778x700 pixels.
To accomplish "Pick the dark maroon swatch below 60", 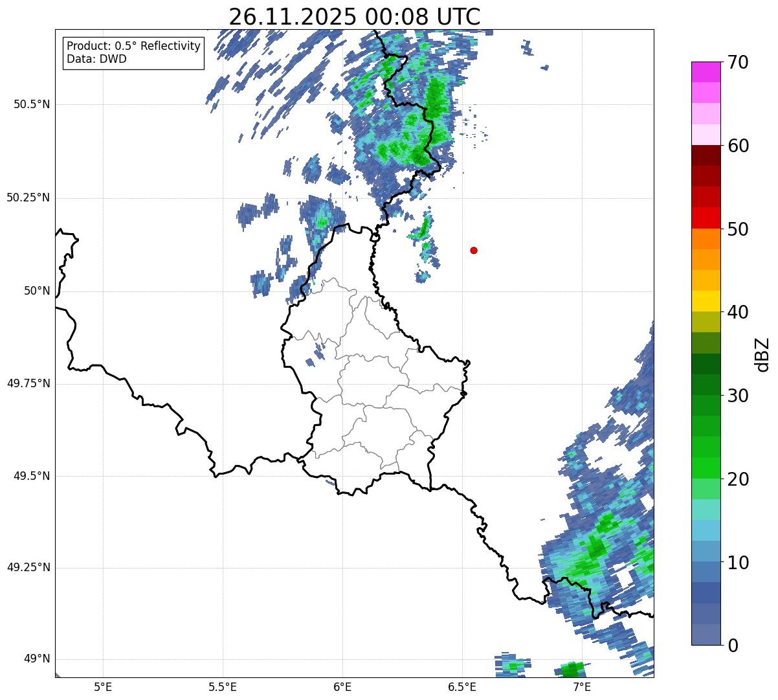I will (706, 155).
